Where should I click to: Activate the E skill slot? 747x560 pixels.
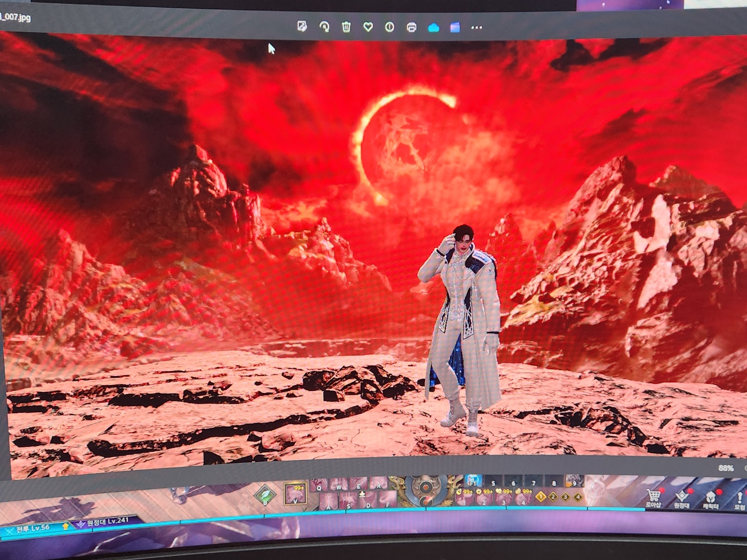click(x=359, y=483)
